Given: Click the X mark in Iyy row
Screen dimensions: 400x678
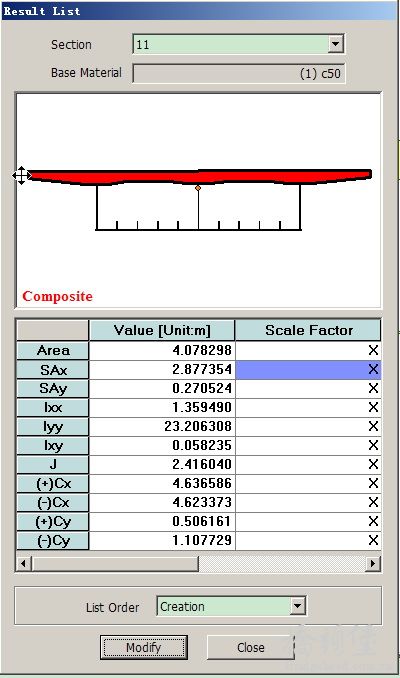Looking at the screenshot, I should pos(373,426).
